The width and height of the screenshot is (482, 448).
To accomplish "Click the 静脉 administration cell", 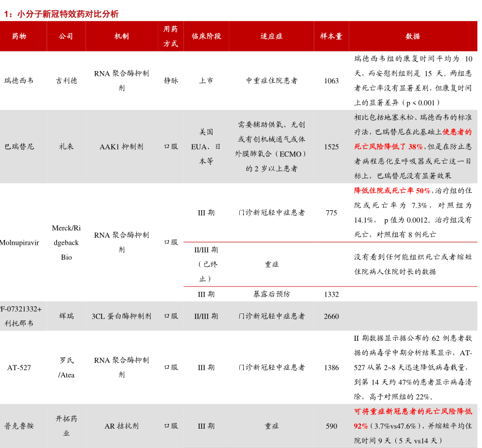I will click(x=171, y=80).
